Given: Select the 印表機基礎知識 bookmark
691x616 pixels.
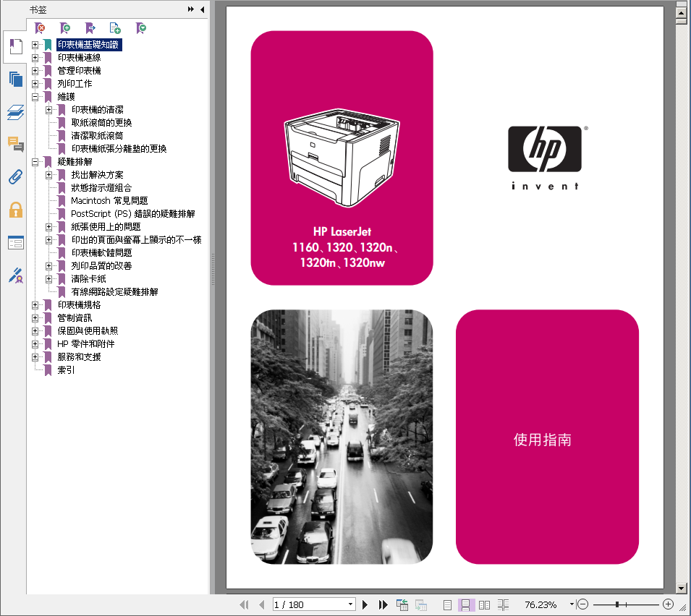Looking at the screenshot, I should coord(88,45).
